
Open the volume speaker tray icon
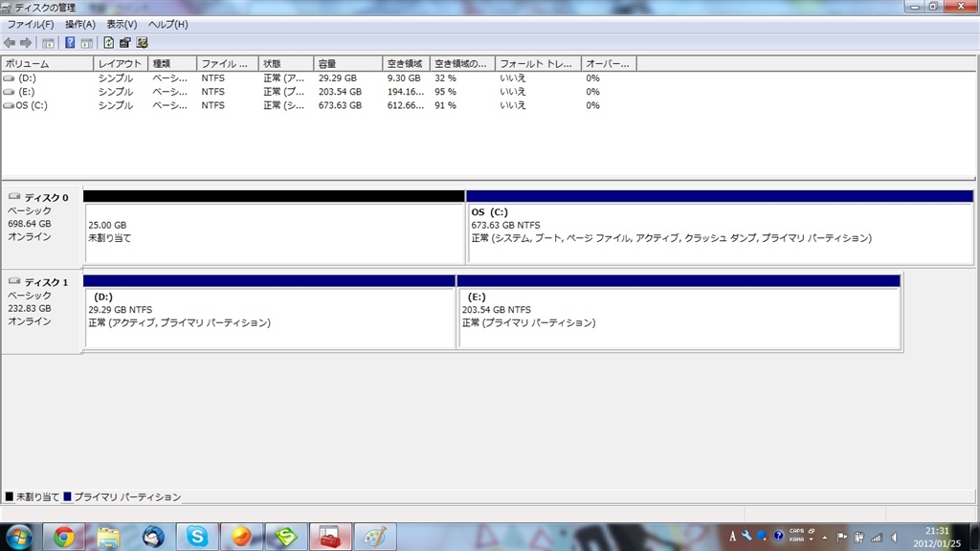tap(895, 538)
